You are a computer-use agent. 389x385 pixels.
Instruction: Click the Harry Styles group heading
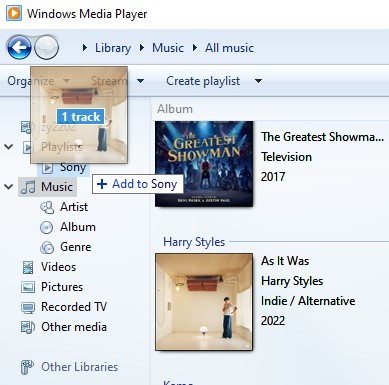click(x=194, y=242)
